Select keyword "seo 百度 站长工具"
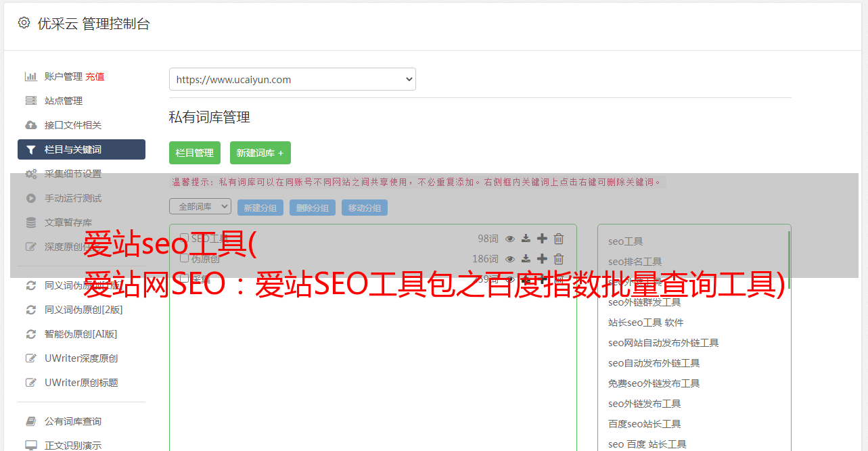The width and height of the screenshot is (868, 451). pyautogui.click(x=647, y=444)
